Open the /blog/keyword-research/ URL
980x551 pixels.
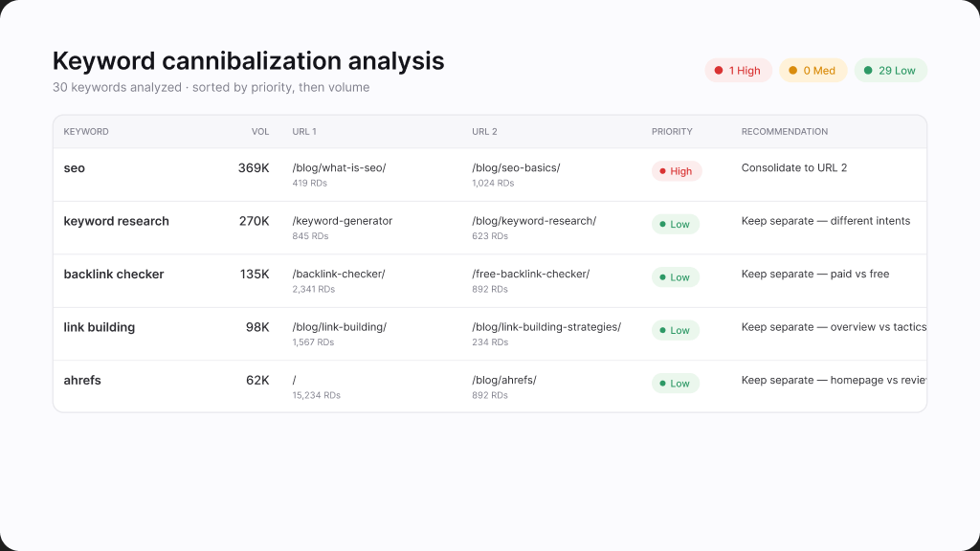click(x=534, y=221)
